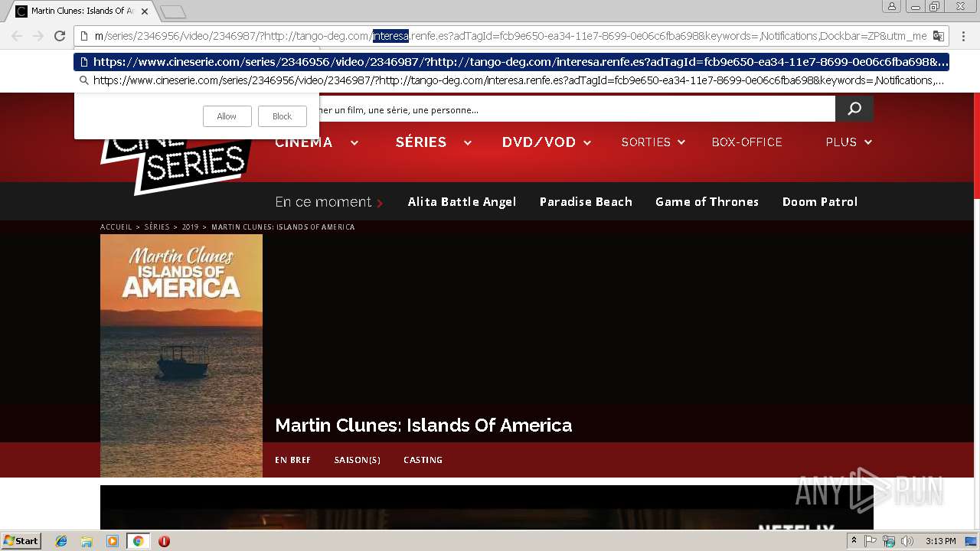Reload the page with the refresh icon

point(60,36)
